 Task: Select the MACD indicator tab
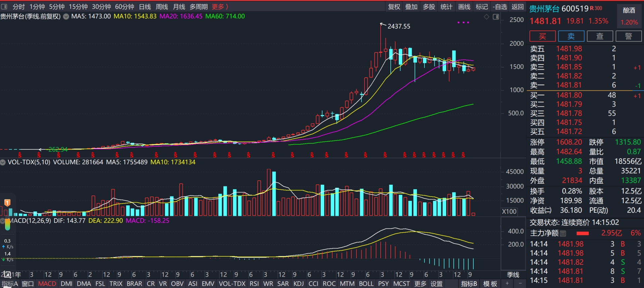(x=47, y=284)
